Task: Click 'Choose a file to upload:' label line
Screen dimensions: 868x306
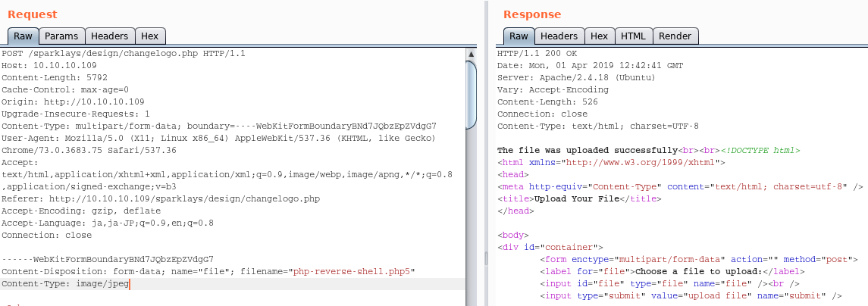Action: pos(672,272)
